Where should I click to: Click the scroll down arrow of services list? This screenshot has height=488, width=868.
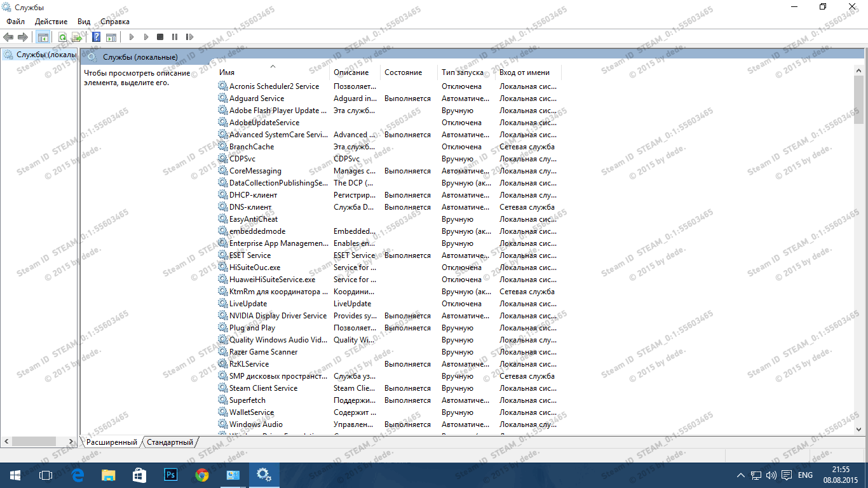click(x=858, y=430)
